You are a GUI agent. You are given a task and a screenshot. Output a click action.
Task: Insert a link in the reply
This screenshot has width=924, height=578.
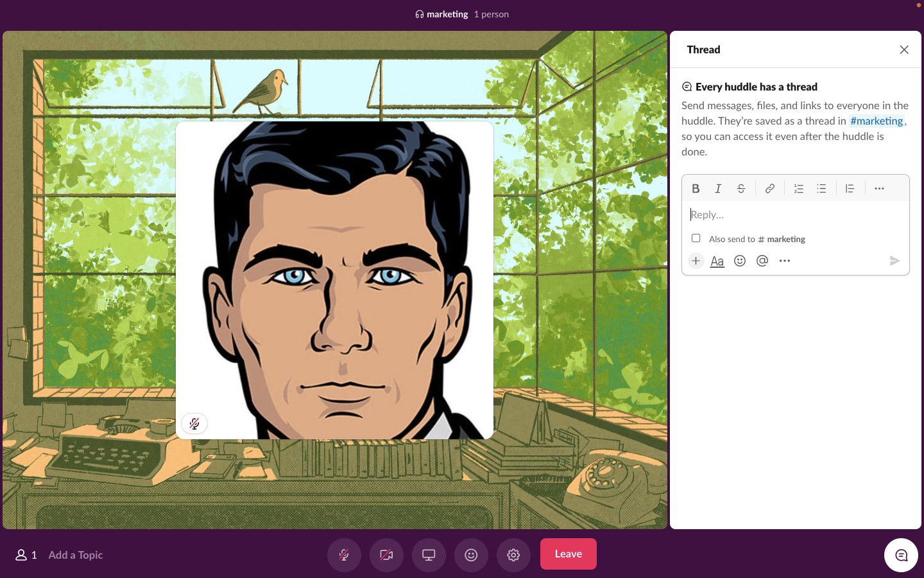point(770,188)
